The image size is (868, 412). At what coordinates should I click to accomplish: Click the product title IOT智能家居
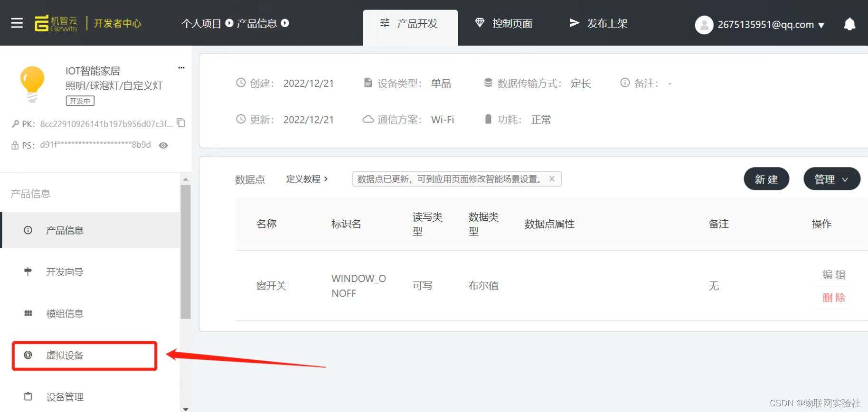(93, 71)
